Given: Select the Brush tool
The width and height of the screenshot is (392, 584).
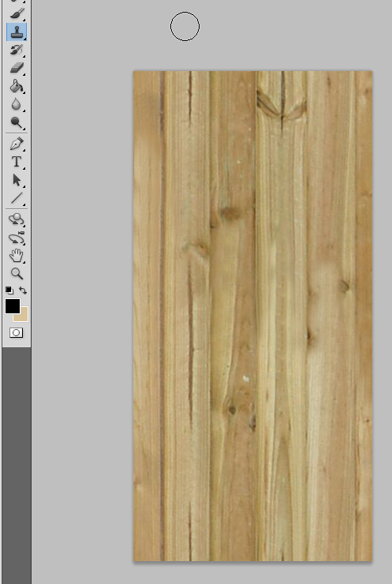Looking at the screenshot, I should coord(17,13).
